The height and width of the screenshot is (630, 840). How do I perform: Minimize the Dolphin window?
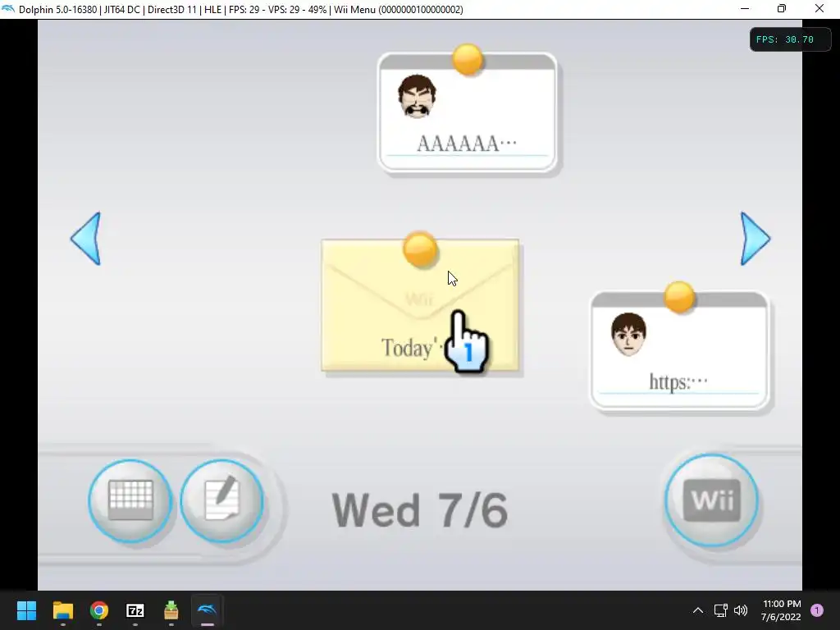[x=745, y=8]
